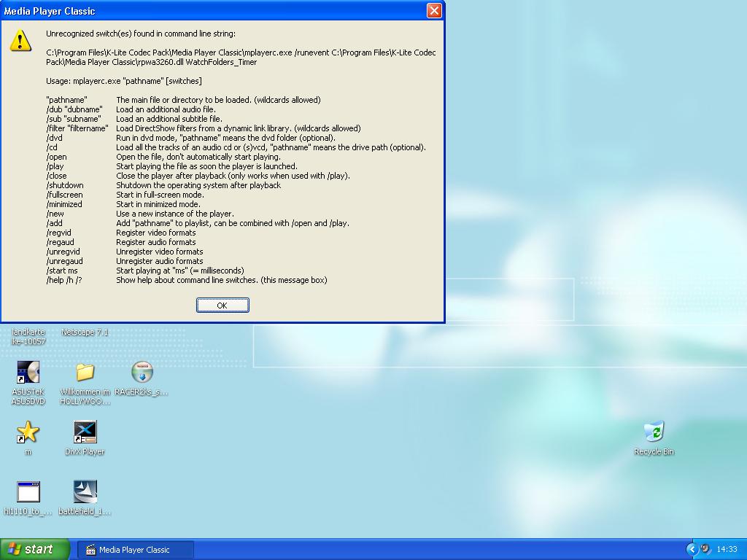The width and height of the screenshot is (747, 560).
Task: Click "Shutdown the operating system after playback" text
Action: pos(198,185)
